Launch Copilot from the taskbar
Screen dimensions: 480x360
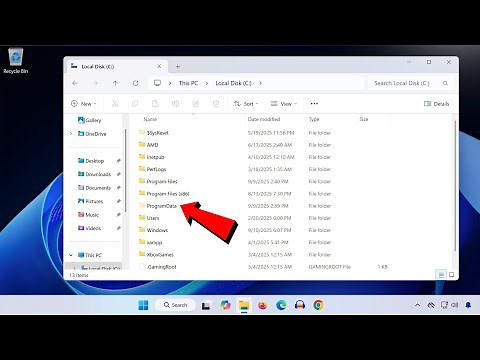[225, 305]
